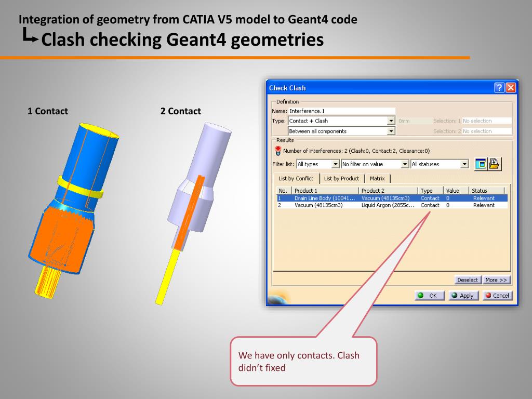Click the No. column header
This screenshot has width=532, height=399.
(x=284, y=191)
